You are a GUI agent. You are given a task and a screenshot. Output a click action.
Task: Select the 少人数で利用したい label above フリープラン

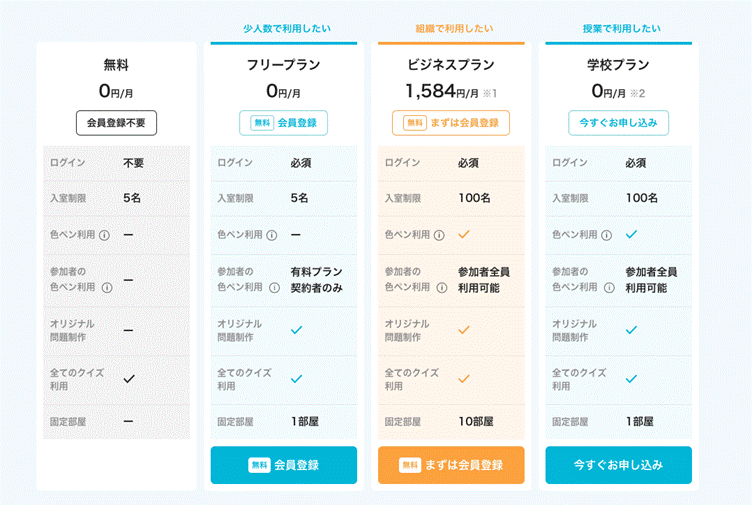pyautogui.click(x=287, y=29)
